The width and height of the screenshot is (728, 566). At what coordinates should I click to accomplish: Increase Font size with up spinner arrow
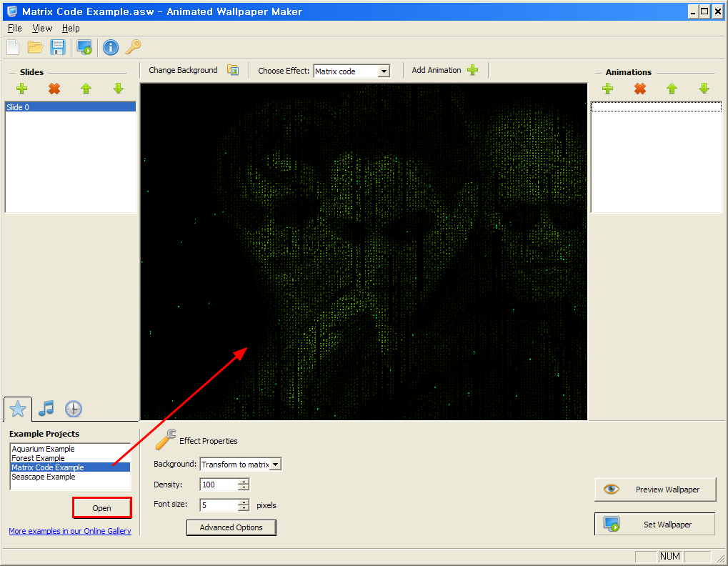(244, 502)
